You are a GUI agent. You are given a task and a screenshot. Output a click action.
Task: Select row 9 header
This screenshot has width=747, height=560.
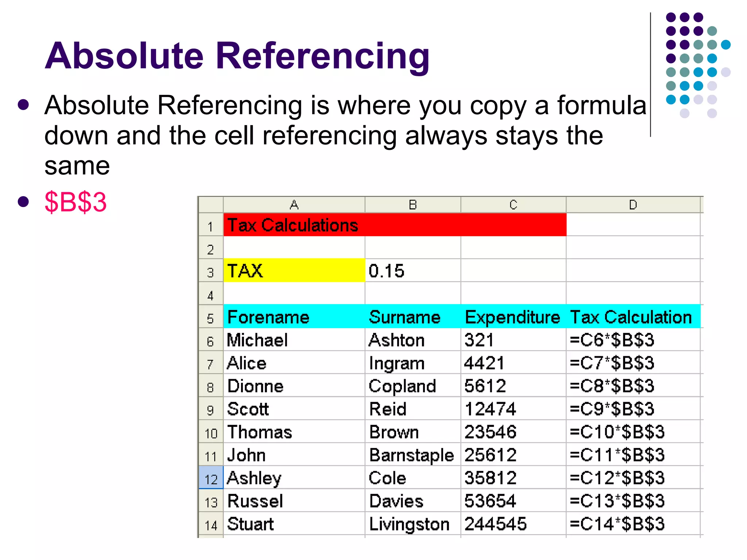tap(211, 409)
